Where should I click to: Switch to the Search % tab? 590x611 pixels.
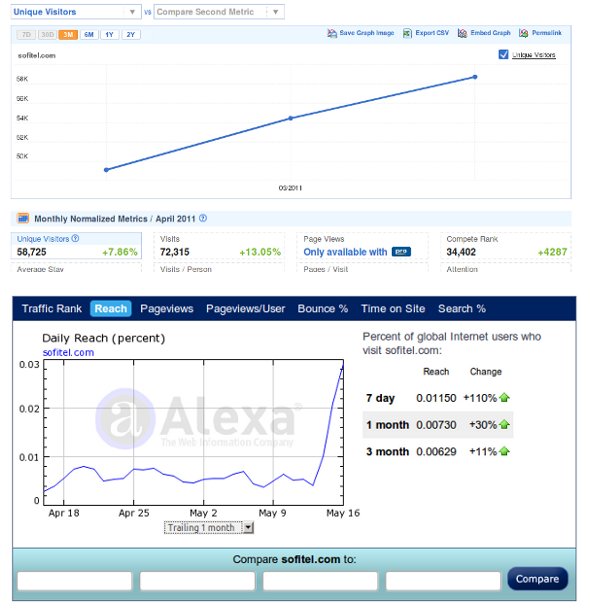[462, 309]
